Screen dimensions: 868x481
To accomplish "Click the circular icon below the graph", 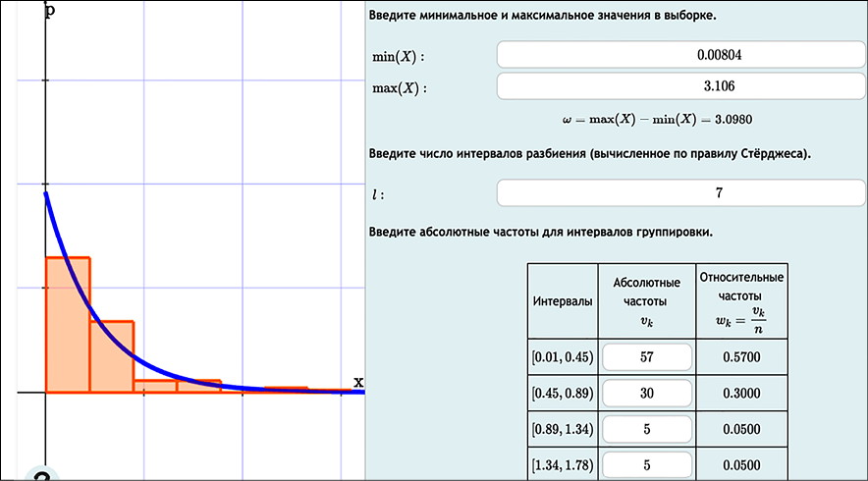I will pos(41,476).
